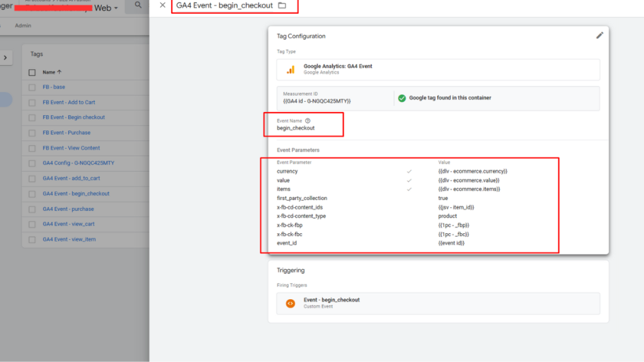
Task: Click the x-fb-cd-content_ids parameter name
Action: point(300,207)
